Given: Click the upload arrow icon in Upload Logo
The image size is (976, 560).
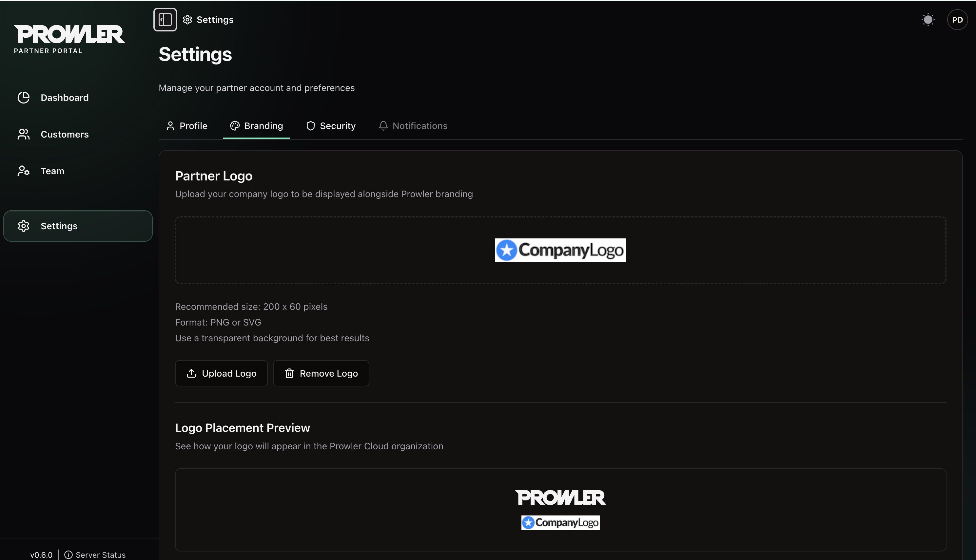Looking at the screenshot, I should [191, 373].
